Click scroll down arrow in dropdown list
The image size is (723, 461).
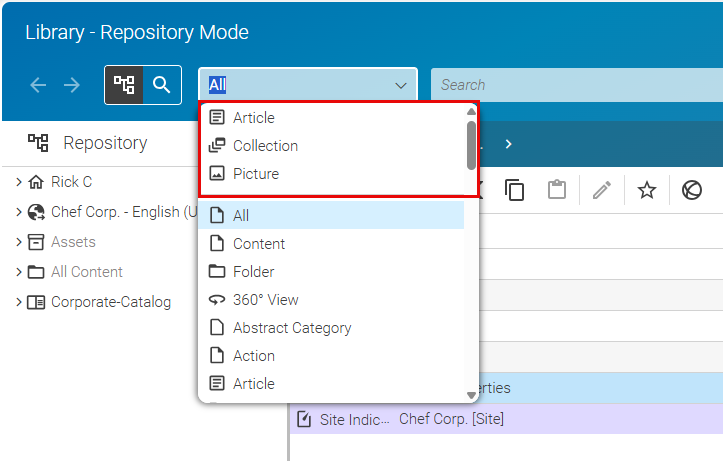[471, 395]
